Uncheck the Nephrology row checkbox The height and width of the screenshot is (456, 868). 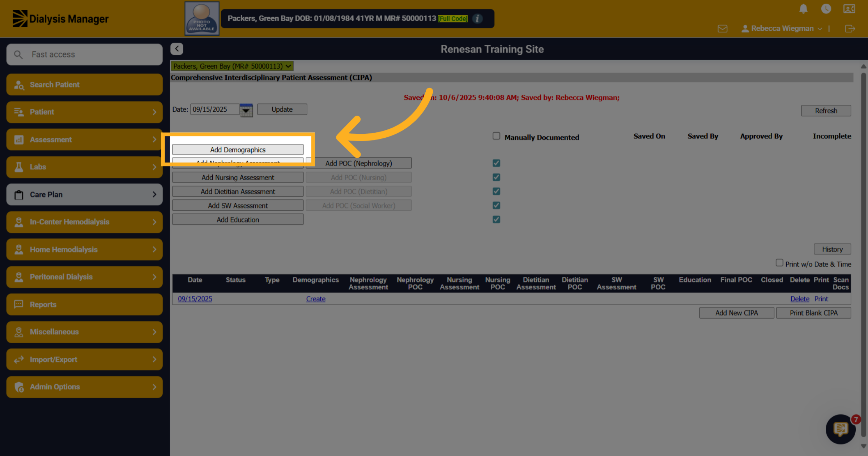[x=496, y=163]
